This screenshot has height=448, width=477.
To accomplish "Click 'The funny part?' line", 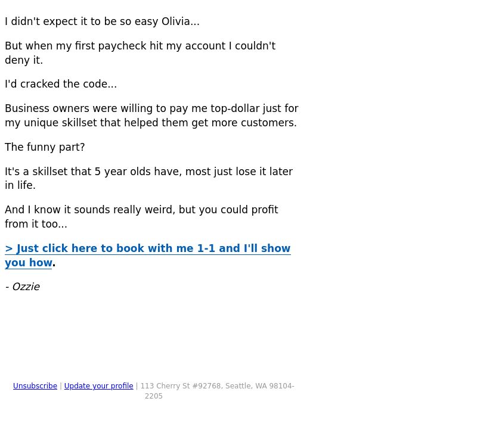I will pyautogui.click(x=45, y=147).
